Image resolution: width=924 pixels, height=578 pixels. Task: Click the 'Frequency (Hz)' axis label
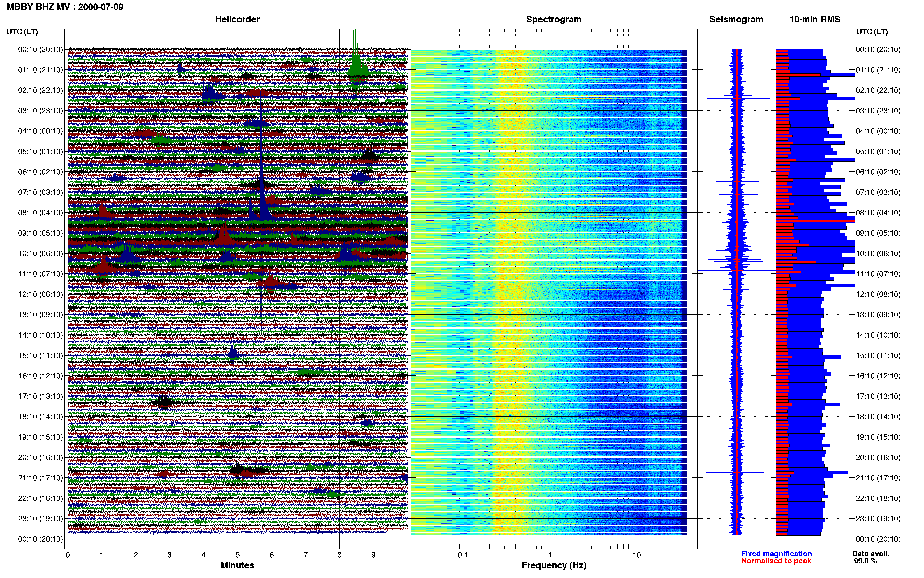coord(554,565)
